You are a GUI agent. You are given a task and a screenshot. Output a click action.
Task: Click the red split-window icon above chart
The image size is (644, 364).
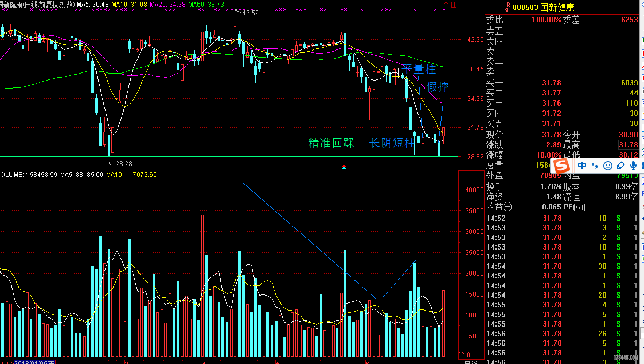454,5
